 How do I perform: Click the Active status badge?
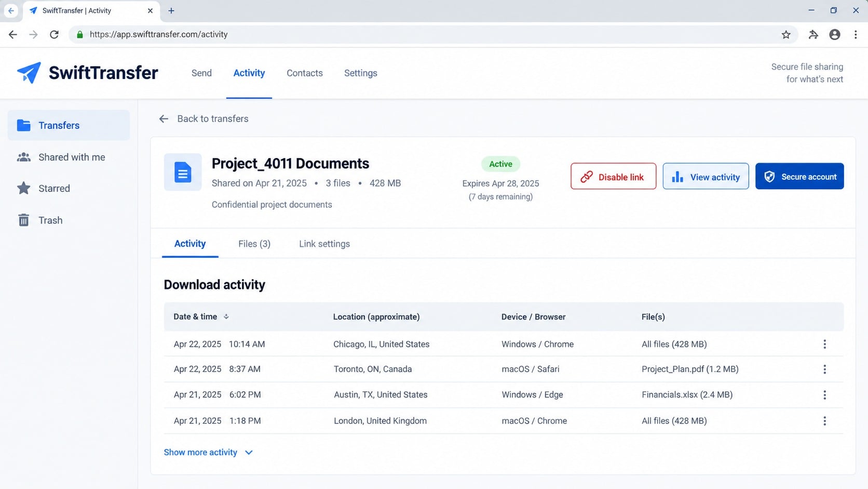coord(500,164)
